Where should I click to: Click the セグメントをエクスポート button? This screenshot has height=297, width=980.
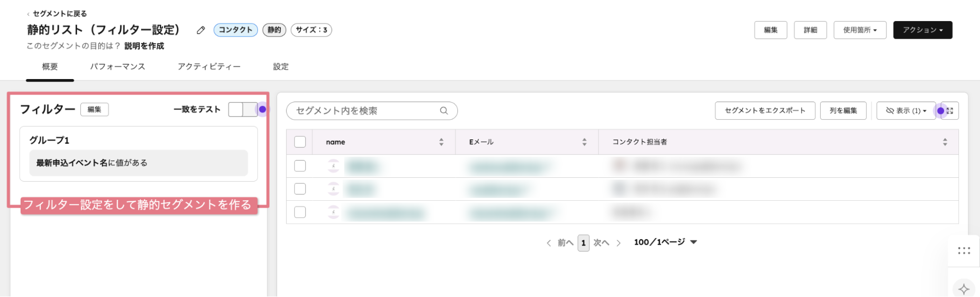(x=765, y=111)
